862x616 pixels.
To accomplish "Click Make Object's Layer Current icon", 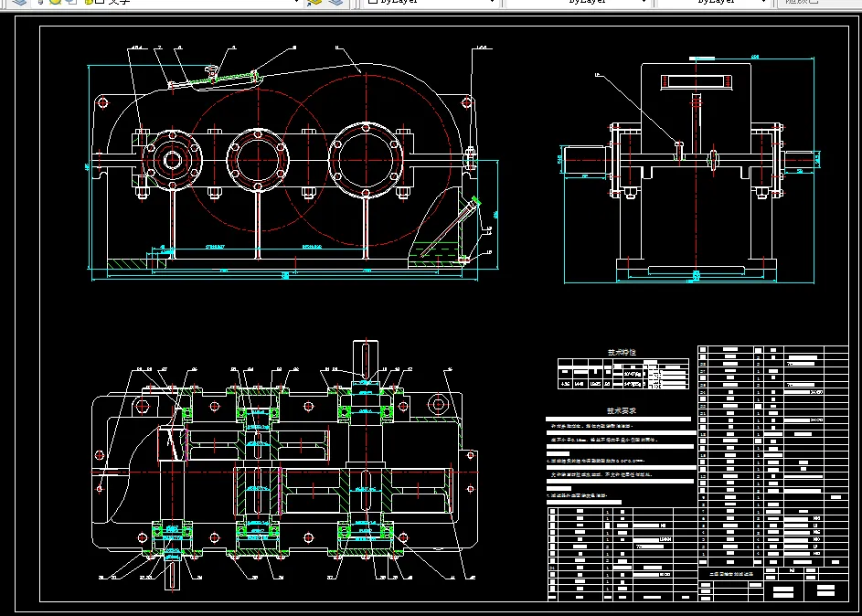I will point(314,2).
